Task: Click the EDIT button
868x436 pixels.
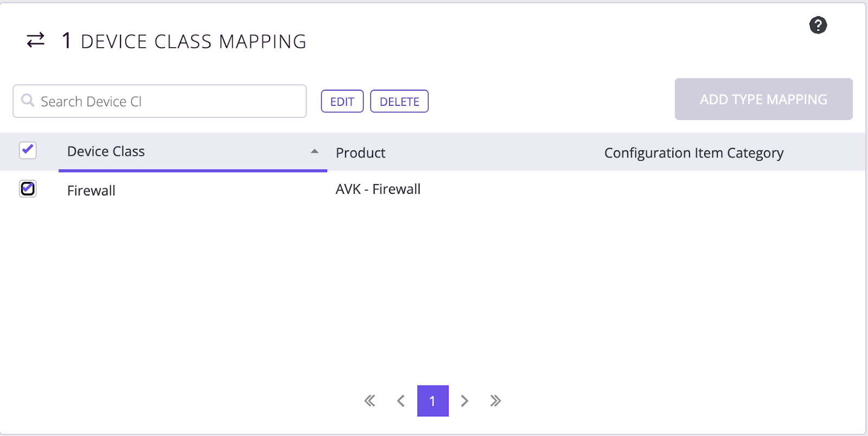Action: click(x=342, y=102)
